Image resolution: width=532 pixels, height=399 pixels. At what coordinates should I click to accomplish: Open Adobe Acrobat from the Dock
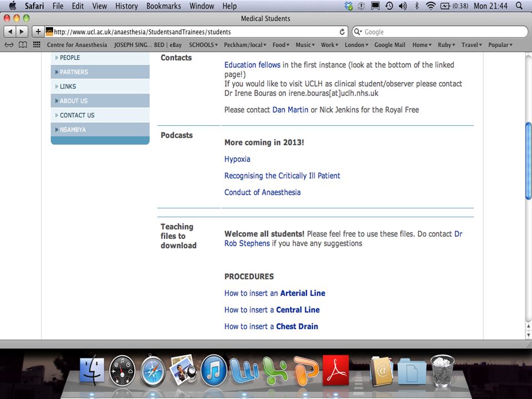[x=336, y=371]
